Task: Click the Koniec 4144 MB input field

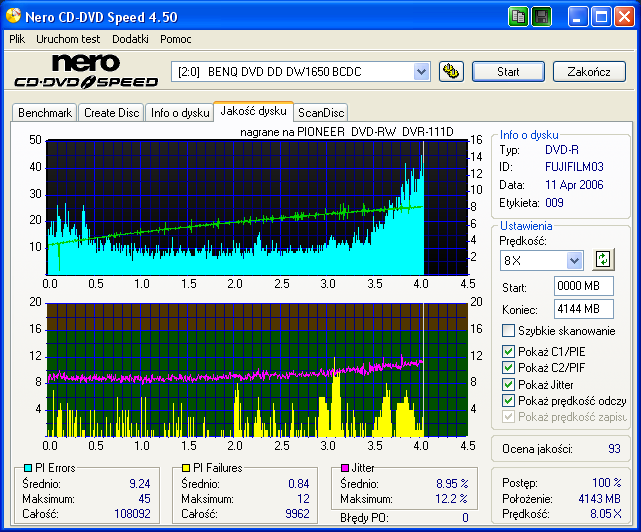Action: point(584,309)
